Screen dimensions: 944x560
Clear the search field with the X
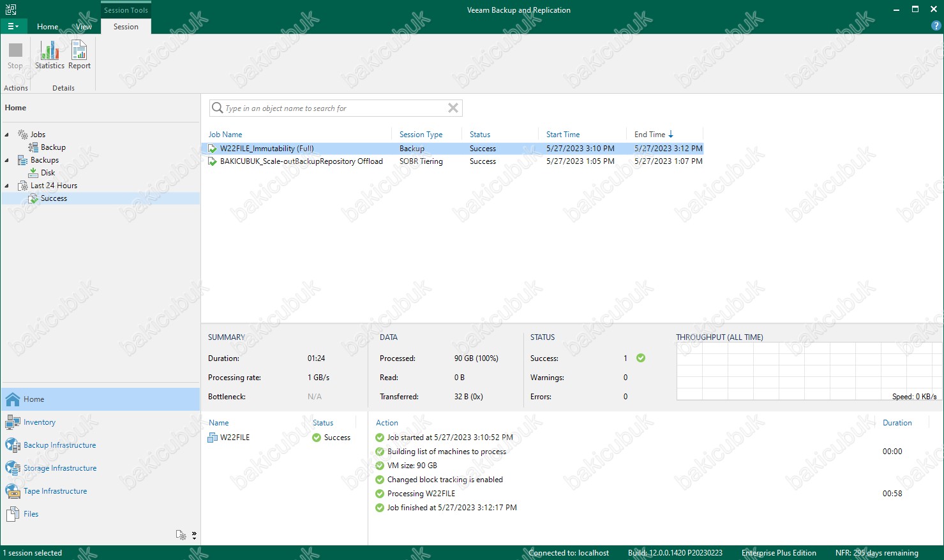[x=453, y=108]
